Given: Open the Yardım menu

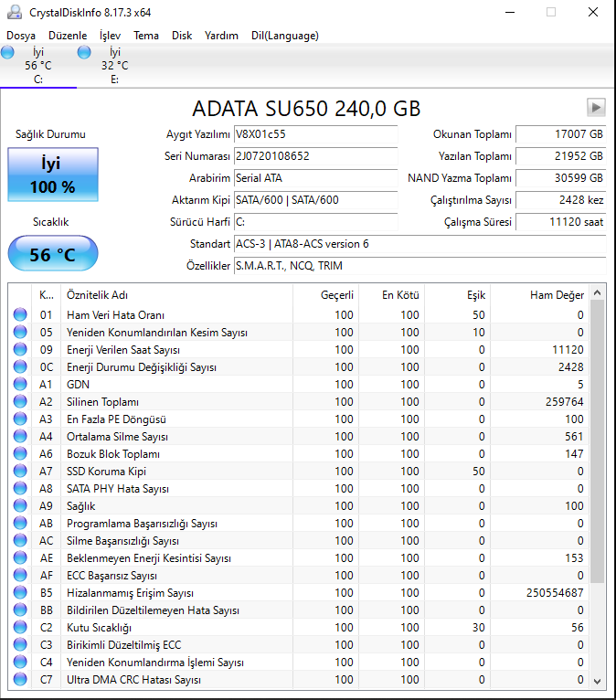Looking at the screenshot, I should (221, 36).
